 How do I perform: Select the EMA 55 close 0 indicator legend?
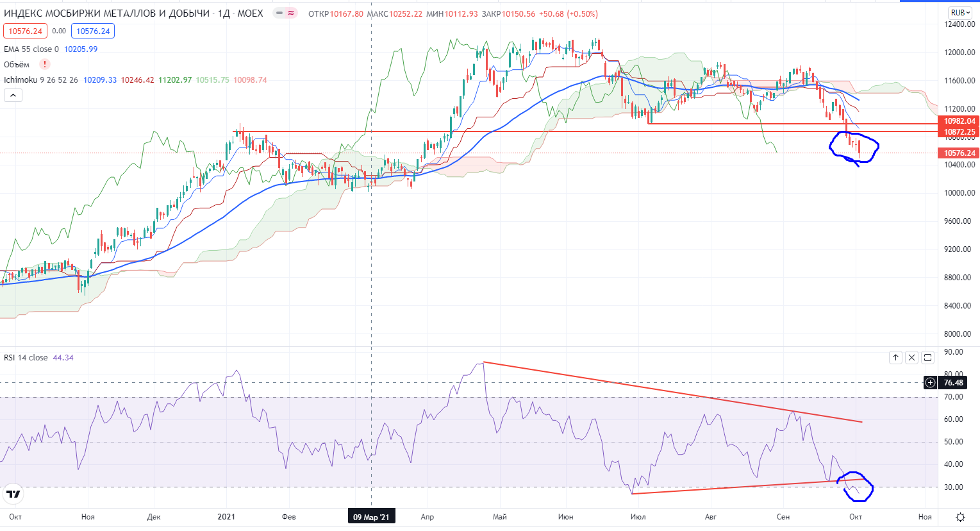(x=31, y=49)
